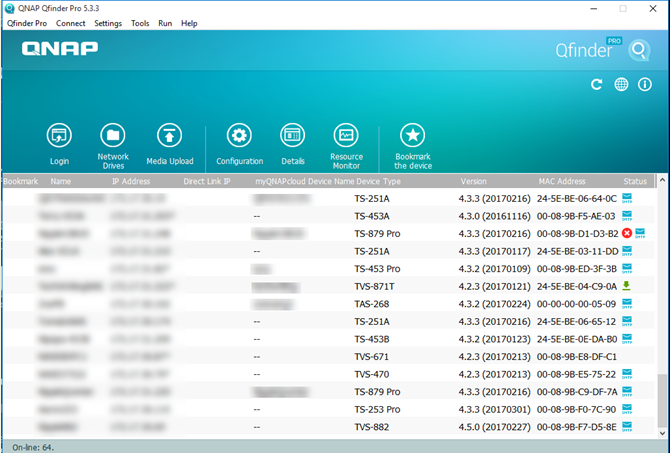
Task: Bookmark the device star icon
Action: coord(413,136)
